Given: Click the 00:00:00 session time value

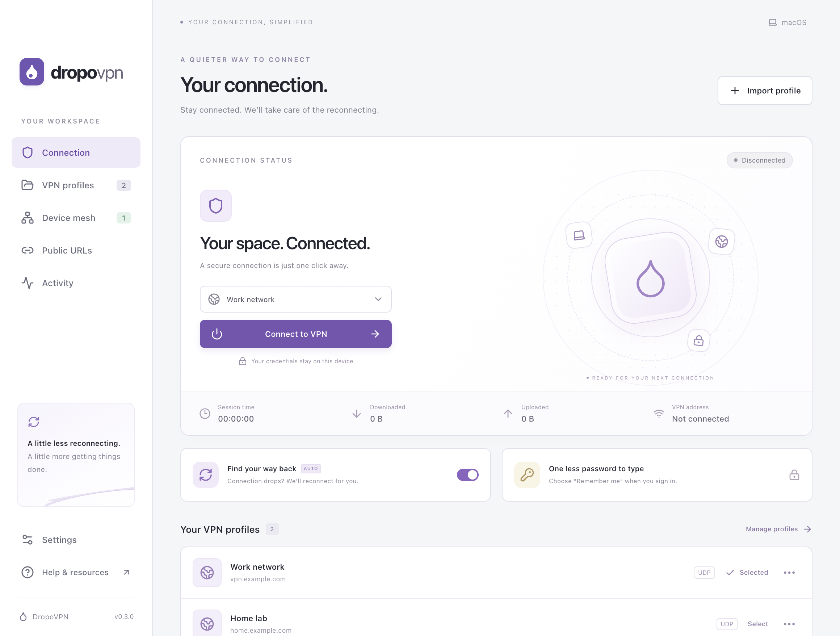Looking at the screenshot, I should click(236, 419).
